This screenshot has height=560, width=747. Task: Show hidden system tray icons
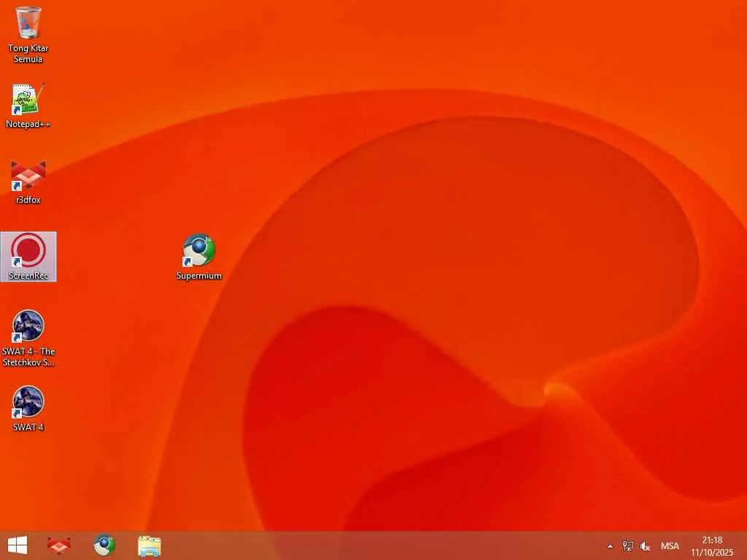coord(610,546)
